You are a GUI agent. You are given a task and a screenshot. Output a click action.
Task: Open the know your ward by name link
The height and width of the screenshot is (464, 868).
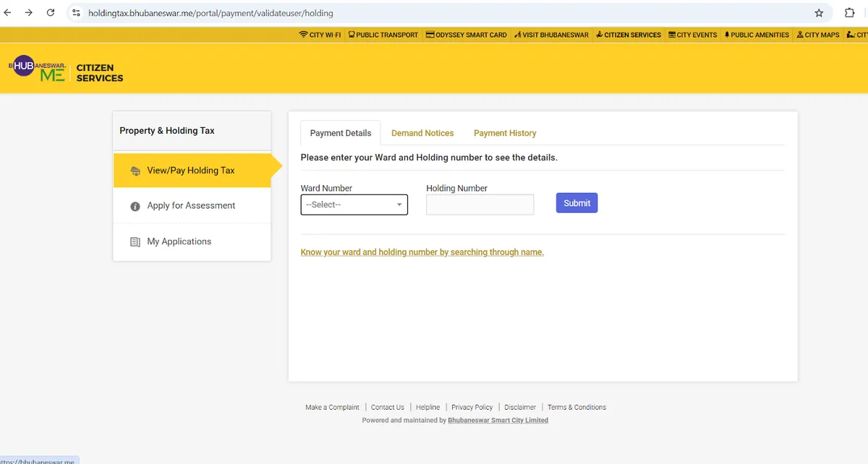[x=422, y=252]
